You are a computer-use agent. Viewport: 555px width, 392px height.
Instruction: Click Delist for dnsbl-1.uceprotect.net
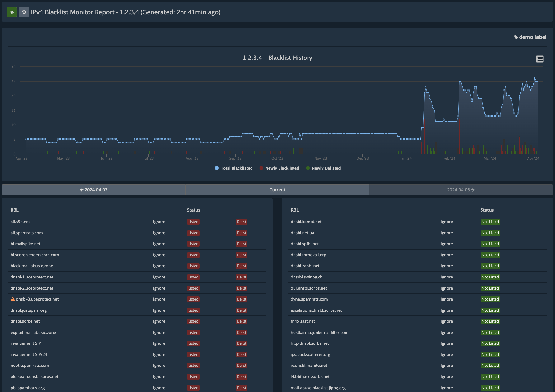click(x=242, y=277)
